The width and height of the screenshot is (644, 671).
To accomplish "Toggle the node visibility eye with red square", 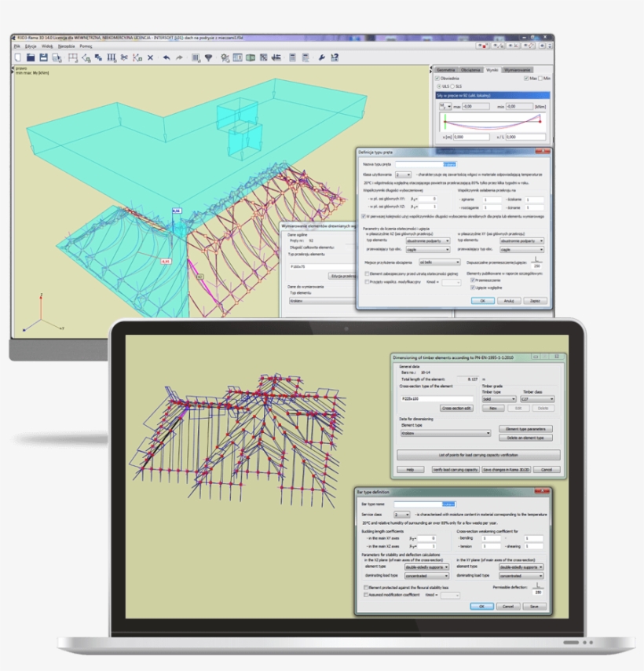I will tap(483, 46).
